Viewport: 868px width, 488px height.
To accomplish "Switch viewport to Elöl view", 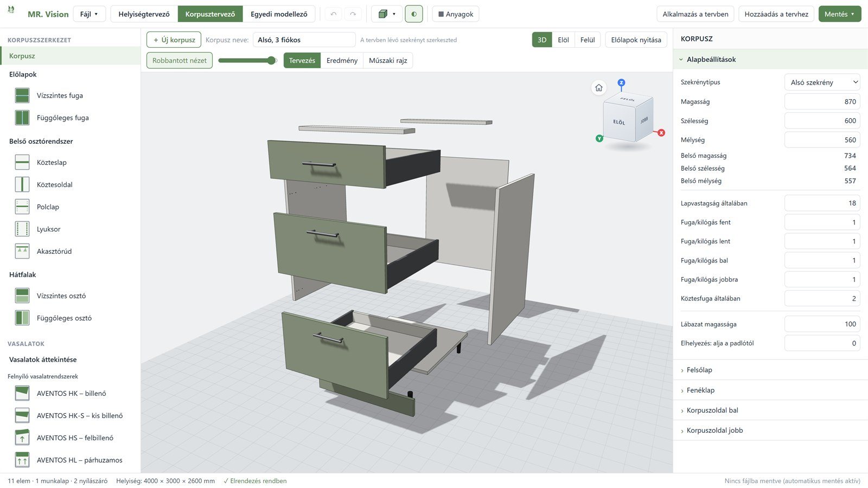I will [563, 40].
